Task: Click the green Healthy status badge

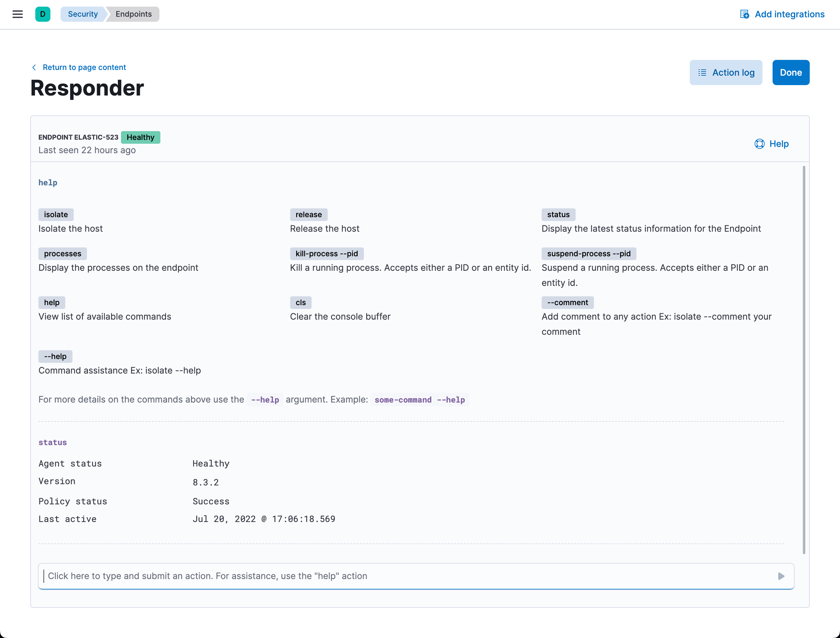Action: [140, 137]
